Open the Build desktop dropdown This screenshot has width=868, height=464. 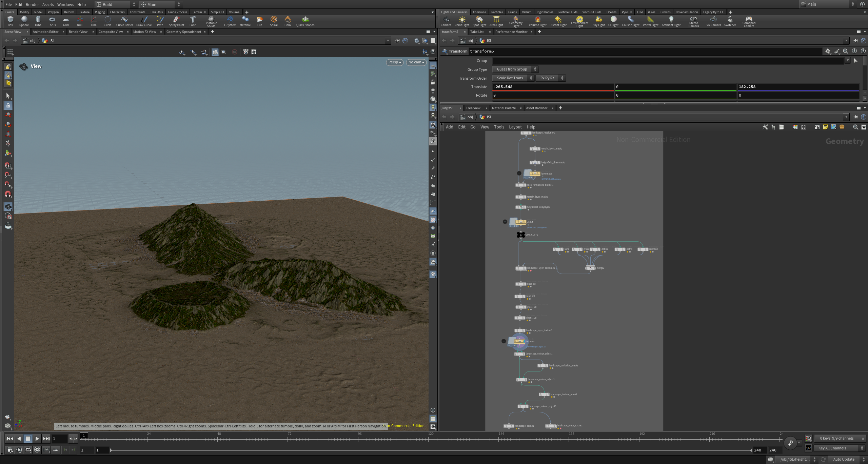click(116, 4)
